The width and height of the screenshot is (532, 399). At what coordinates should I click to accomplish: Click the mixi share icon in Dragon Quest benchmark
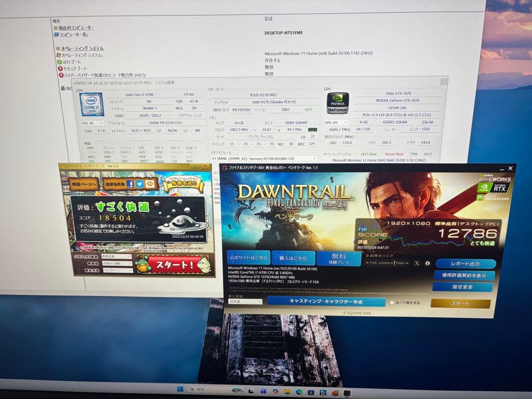(149, 184)
